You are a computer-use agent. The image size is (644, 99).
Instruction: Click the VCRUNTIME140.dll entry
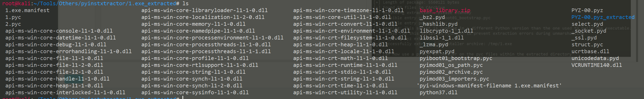[x=597, y=65]
